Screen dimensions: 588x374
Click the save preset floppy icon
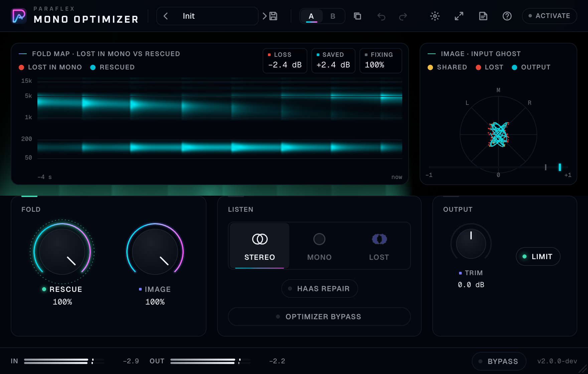[x=273, y=16]
